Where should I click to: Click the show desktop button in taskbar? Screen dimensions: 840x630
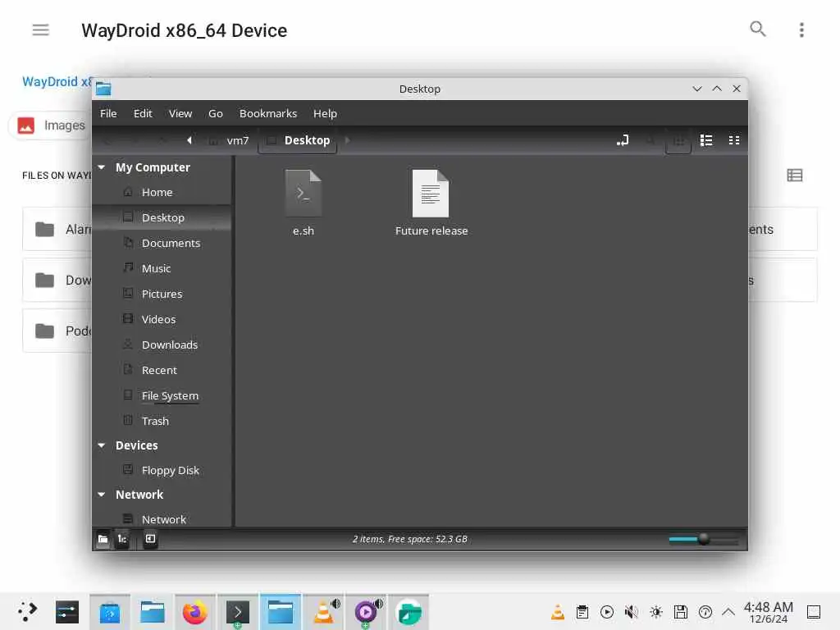(x=814, y=612)
